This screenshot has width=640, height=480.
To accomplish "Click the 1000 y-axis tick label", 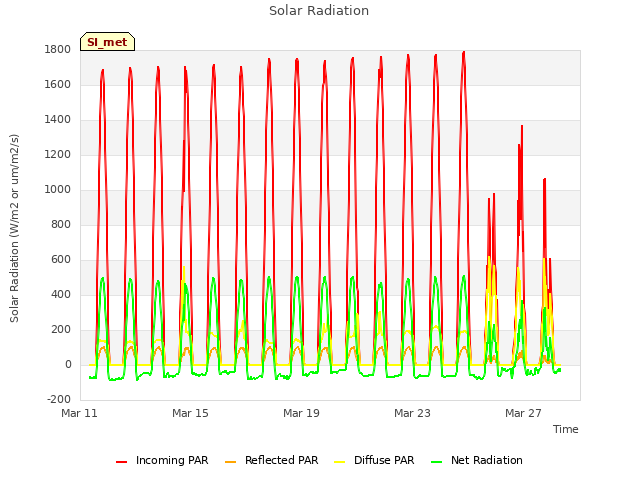I will coord(58,190).
